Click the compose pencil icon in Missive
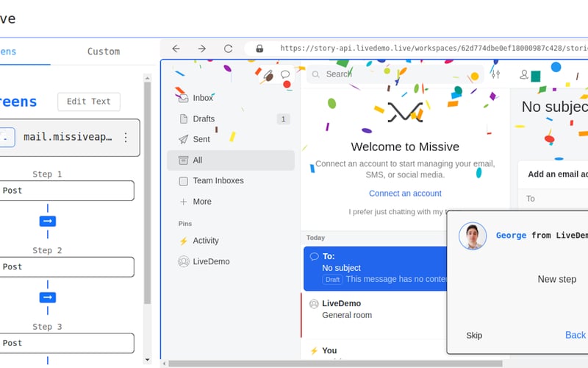The image size is (588, 368). pos(268,75)
